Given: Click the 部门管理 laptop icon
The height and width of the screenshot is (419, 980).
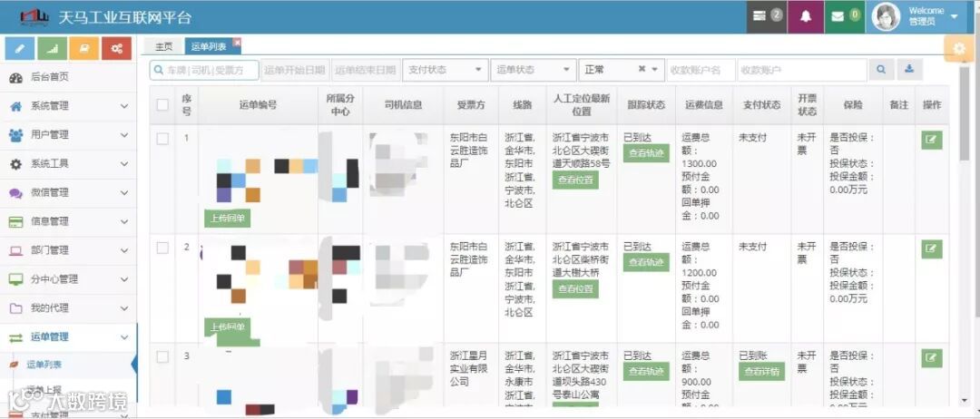Looking at the screenshot, I should point(16,250).
